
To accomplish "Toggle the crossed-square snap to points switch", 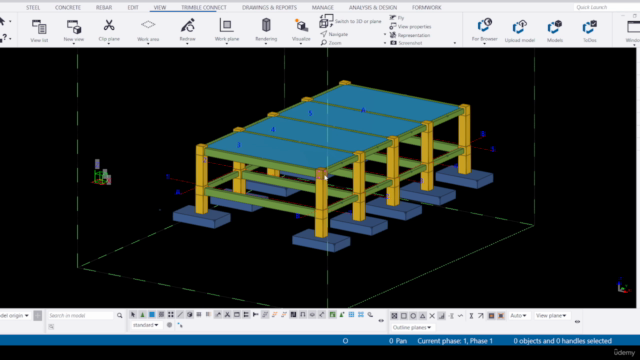I will click(x=393, y=316).
